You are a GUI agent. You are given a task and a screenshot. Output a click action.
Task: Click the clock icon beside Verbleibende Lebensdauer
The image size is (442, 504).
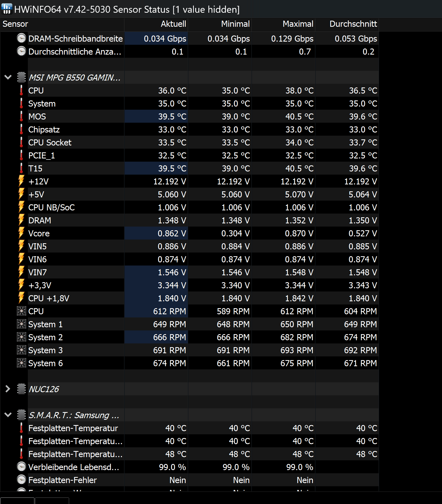21,467
